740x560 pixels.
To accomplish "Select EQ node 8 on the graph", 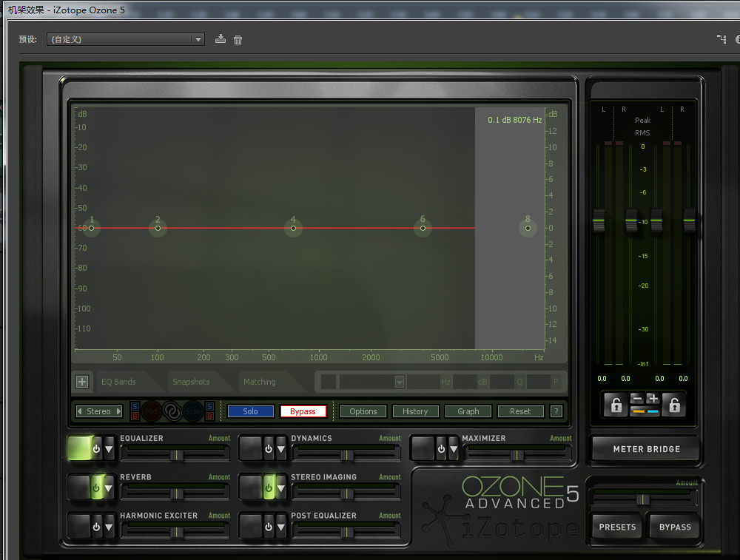I will click(x=528, y=229).
